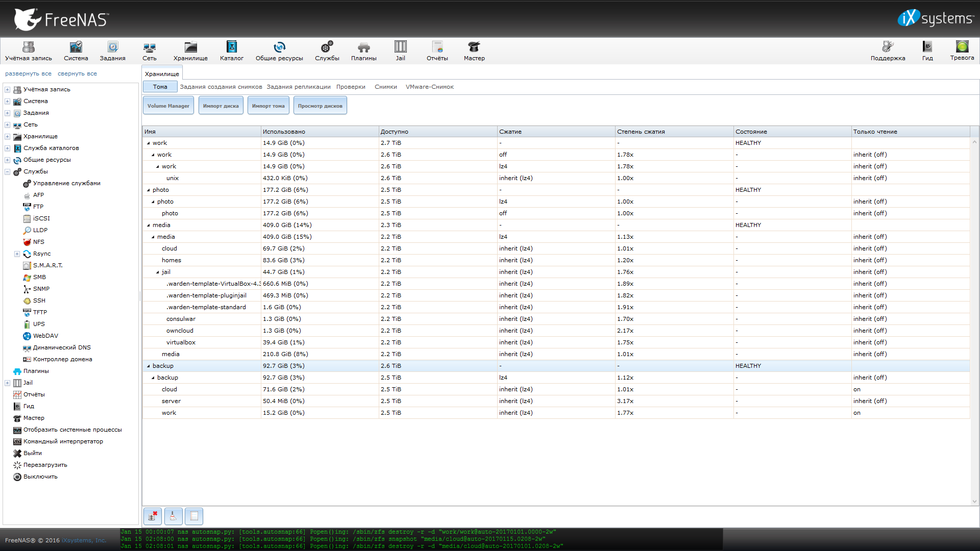Open the Сеть toolbar icon

pyautogui.click(x=150, y=51)
